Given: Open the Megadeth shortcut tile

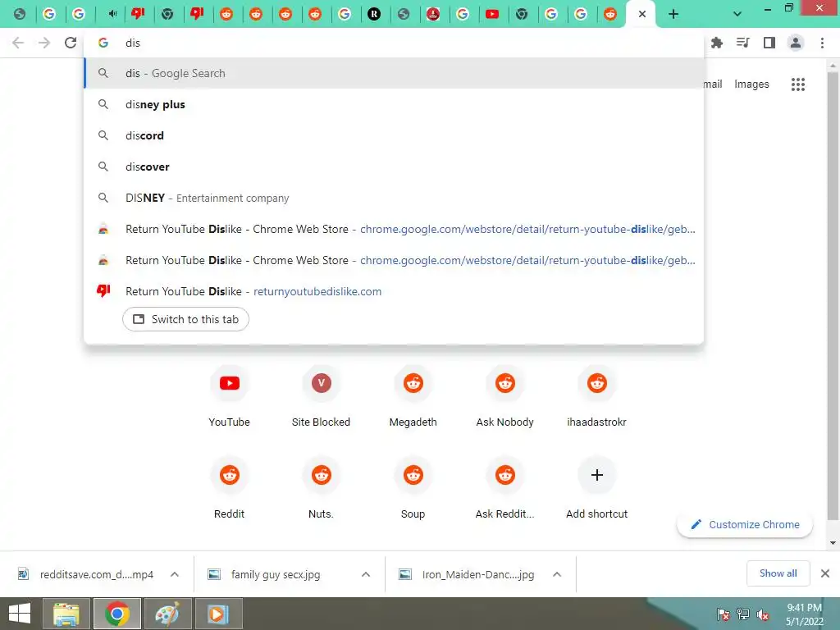Looking at the screenshot, I should (413, 396).
